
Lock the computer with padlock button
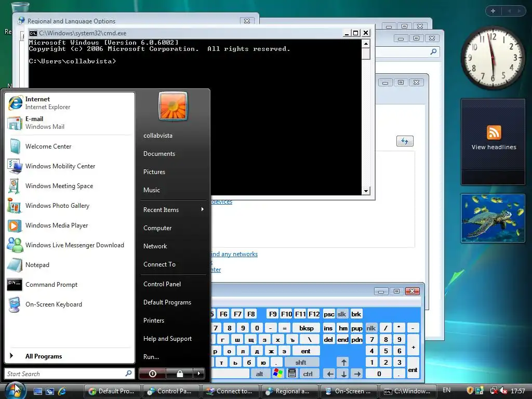pos(179,374)
